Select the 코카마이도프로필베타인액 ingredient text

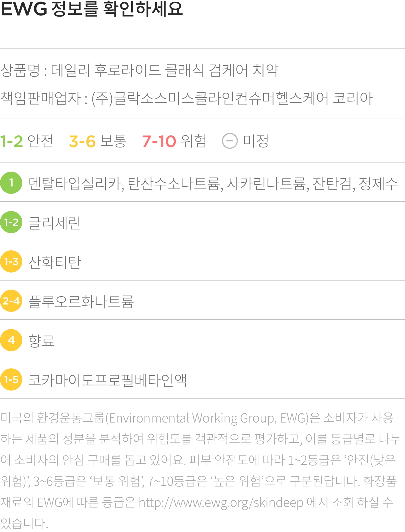[x=108, y=380]
